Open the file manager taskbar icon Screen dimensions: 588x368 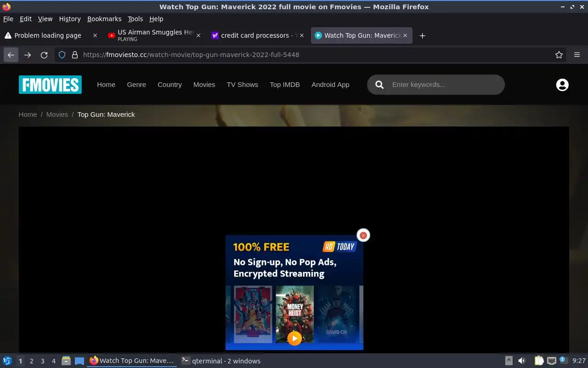(66, 361)
